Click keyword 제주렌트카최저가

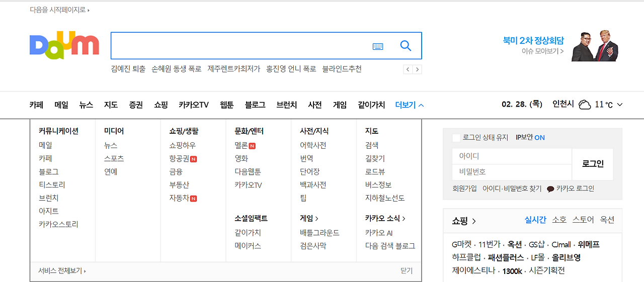[x=234, y=69]
